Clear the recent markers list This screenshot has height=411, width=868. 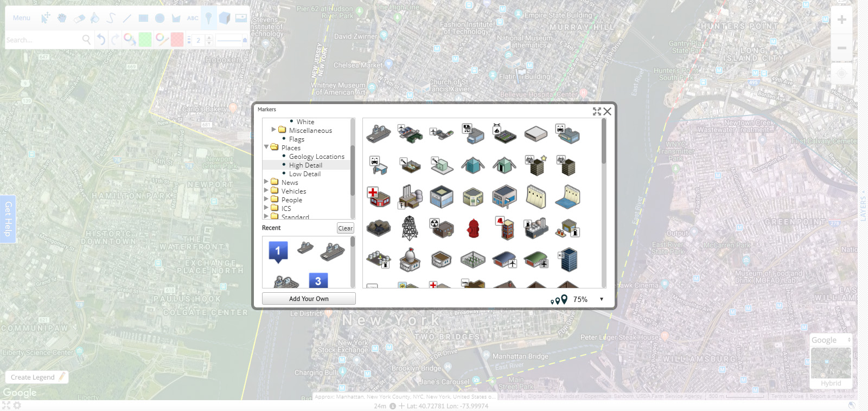pyautogui.click(x=345, y=228)
